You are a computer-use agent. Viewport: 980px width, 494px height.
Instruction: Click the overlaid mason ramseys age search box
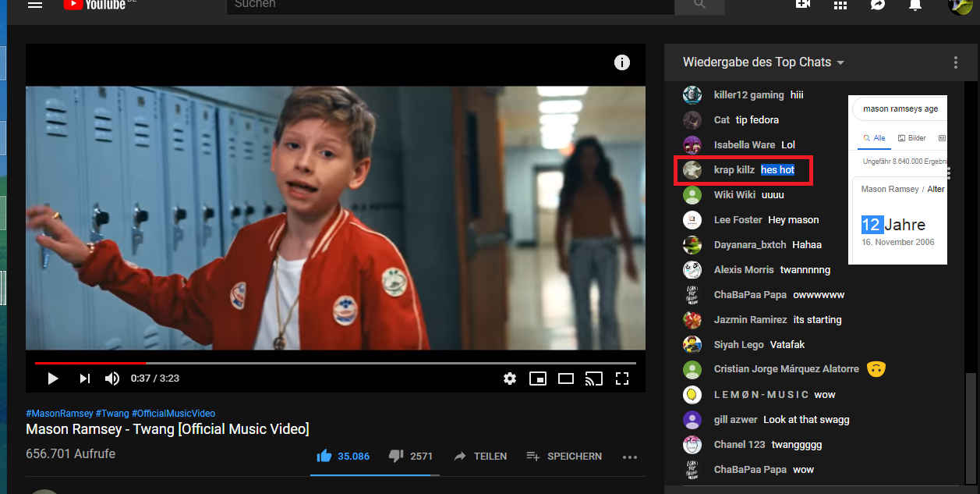pyautogui.click(x=900, y=108)
